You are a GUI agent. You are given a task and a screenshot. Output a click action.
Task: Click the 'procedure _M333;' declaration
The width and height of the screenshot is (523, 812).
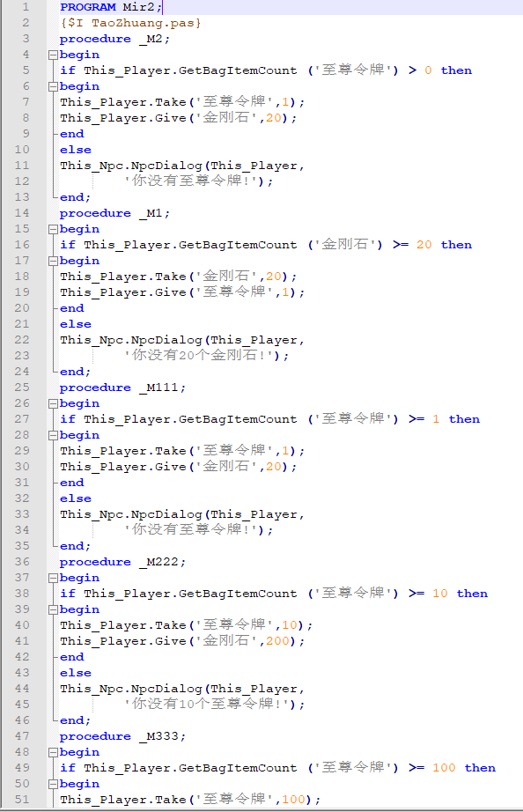[x=122, y=736]
